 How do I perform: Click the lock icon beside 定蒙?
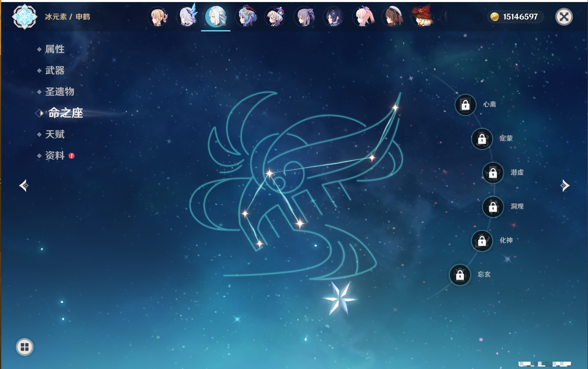pyautogui.click(x=482, y=139)
